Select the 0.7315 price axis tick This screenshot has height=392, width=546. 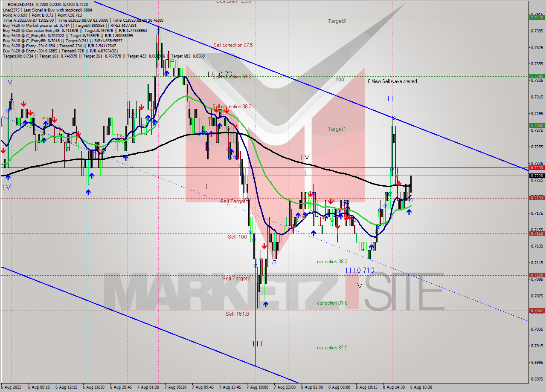click(x=537, y=97)
